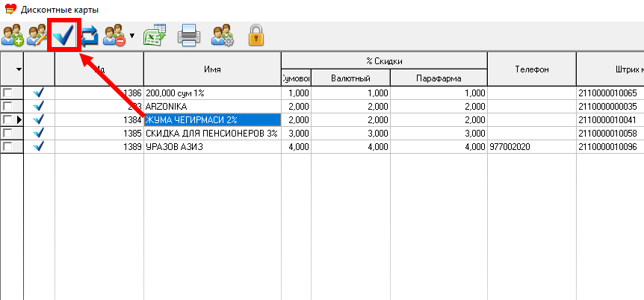
Task: Tick checkbox for СКИДКА ДЛЯ ПЕНСИОНЕРОВ 3% row
Action: point(7,134)
